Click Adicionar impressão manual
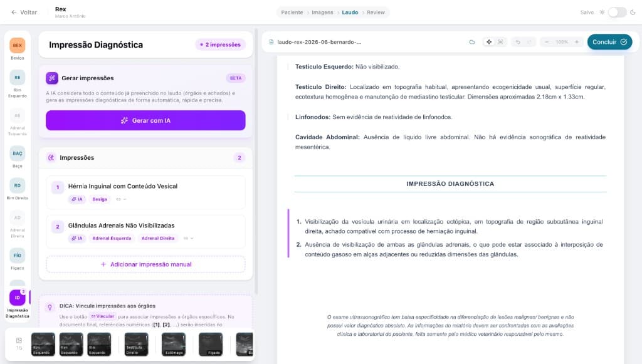The width and height of the screenshot is (642, 364). pos(145,264)
